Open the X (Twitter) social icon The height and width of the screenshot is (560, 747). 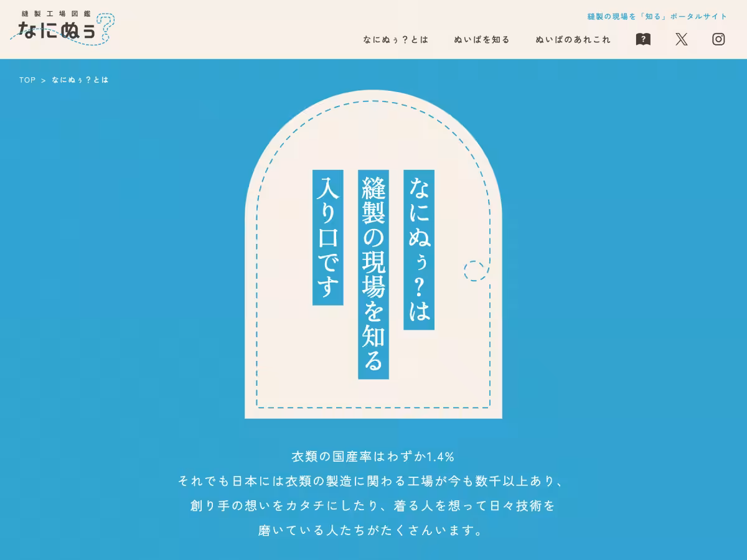[x=682, y=39]
